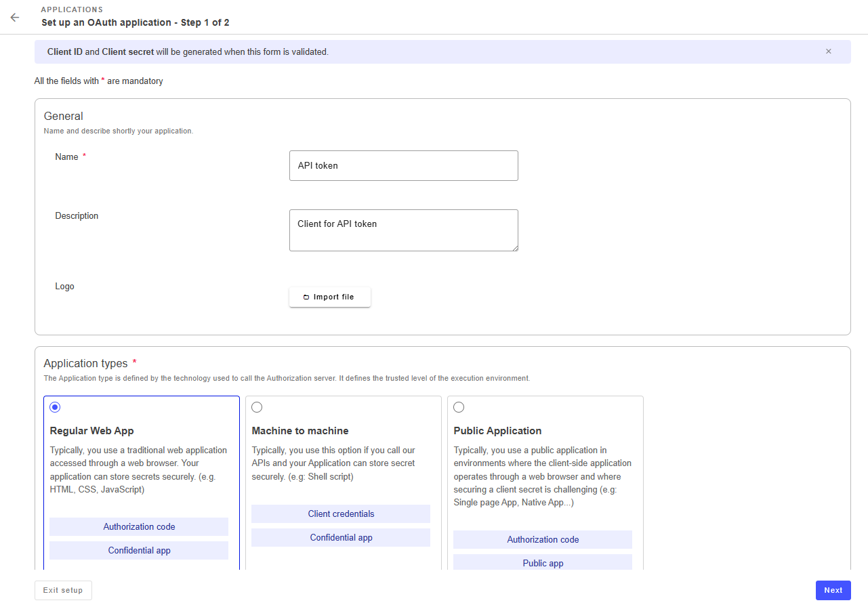The image size is (868, 607).
Task: Select the Public Application radio button
Action: click(459, 407)
